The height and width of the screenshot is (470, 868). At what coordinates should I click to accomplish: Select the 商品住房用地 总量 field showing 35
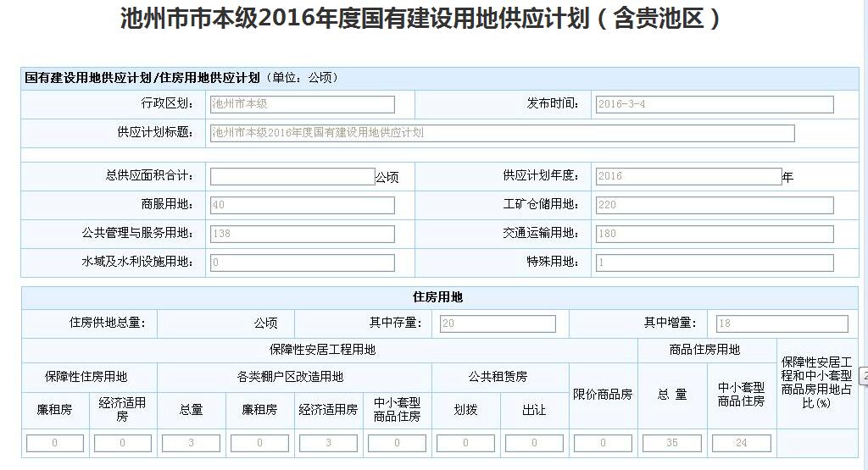click(x=671, y=443)
